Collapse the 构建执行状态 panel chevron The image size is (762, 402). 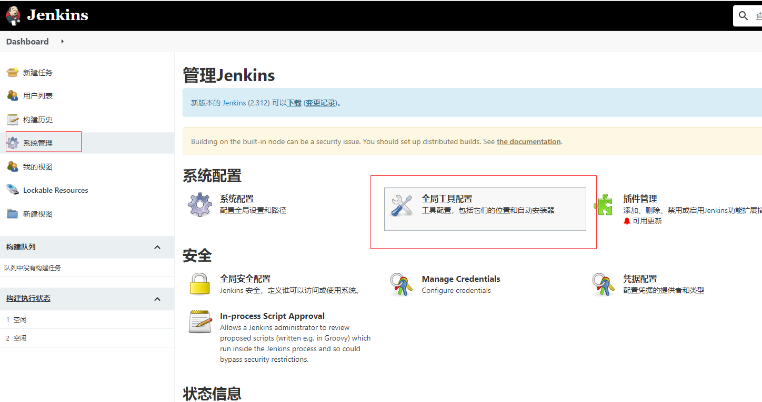pos(157,299)
